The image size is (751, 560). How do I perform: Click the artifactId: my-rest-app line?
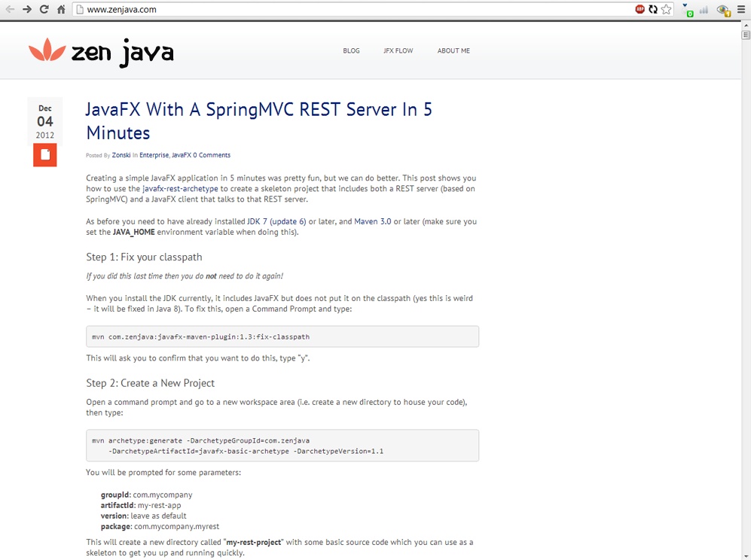click(141, 505)
